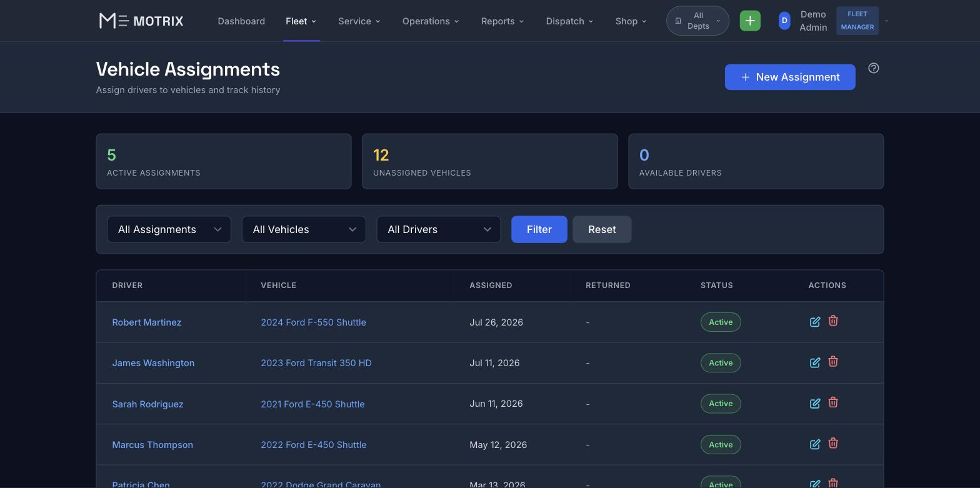Click the green plus quick-add icon
Viewport: 980px width, 488px height.
tap(750, 21)
